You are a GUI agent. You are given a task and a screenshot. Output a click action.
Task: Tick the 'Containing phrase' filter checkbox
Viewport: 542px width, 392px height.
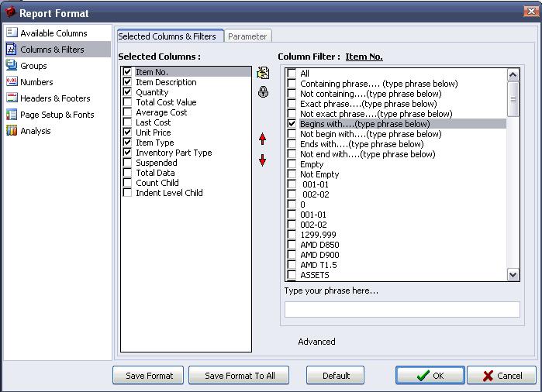(x=292, y=84)
